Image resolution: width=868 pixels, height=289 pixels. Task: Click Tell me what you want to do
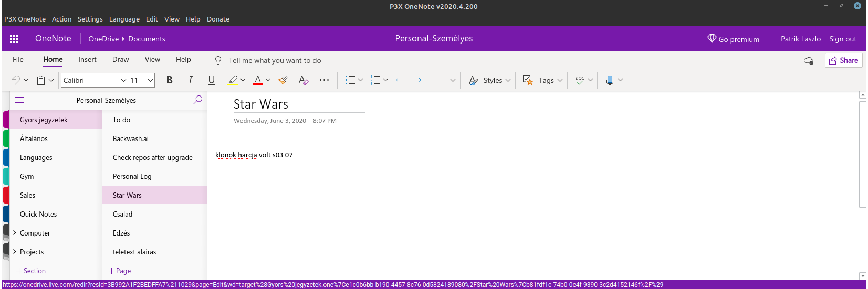pyautogui.click(x=275, y=60)
